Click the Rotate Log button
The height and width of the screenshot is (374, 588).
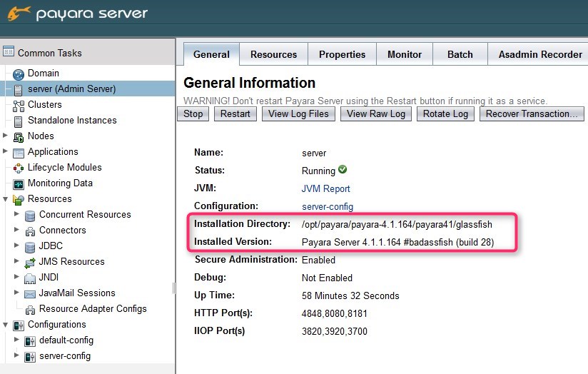445,113
